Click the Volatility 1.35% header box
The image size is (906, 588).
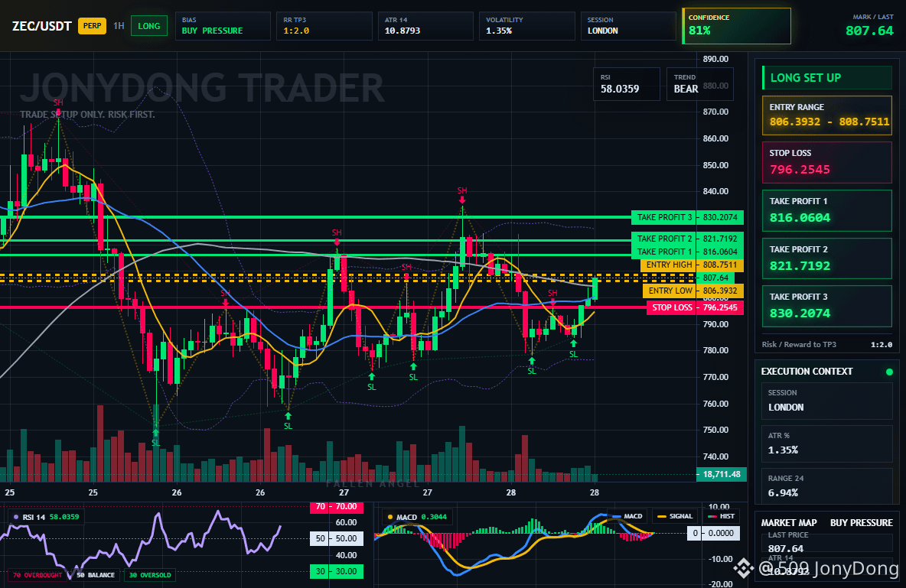pos(526,26)
